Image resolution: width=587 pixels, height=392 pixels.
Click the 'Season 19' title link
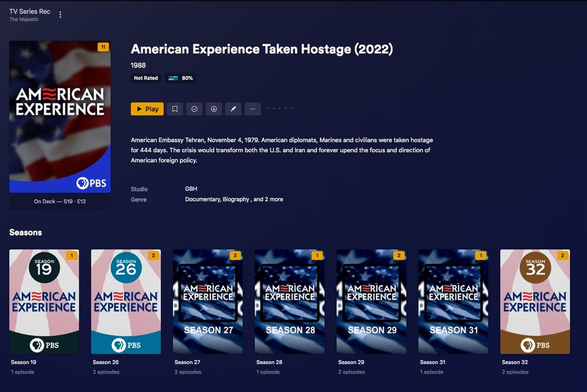[x=24, y=362]
